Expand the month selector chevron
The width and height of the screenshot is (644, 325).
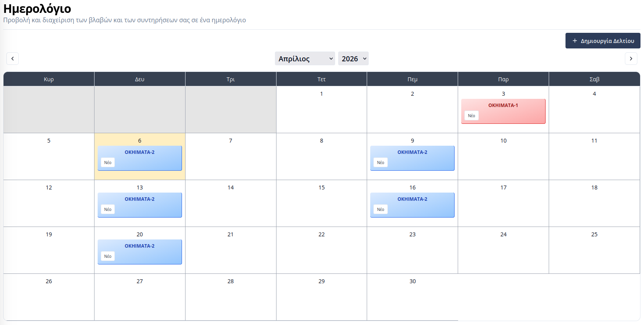tap(330, 58)
